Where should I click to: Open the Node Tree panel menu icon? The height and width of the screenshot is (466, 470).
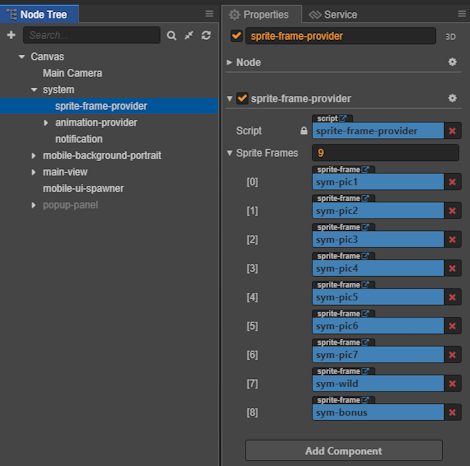pos(209,14)
